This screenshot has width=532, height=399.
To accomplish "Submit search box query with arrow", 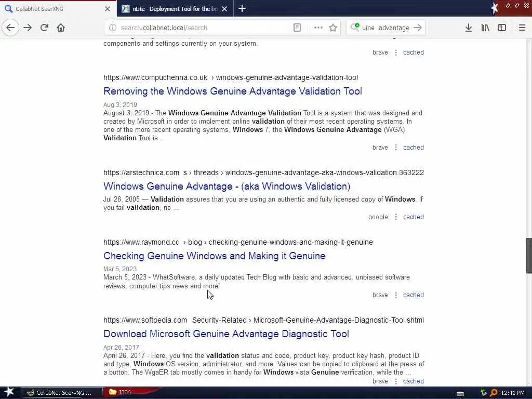I will pyautogui.click(x=418, y=28).
